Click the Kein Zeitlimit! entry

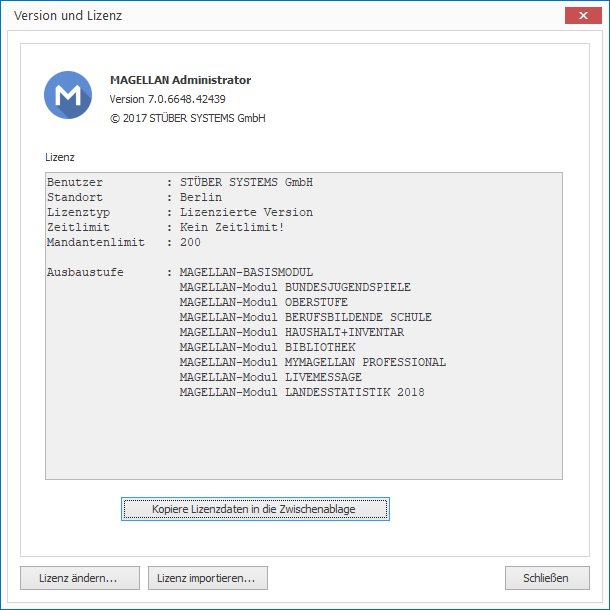coord(232,227)
